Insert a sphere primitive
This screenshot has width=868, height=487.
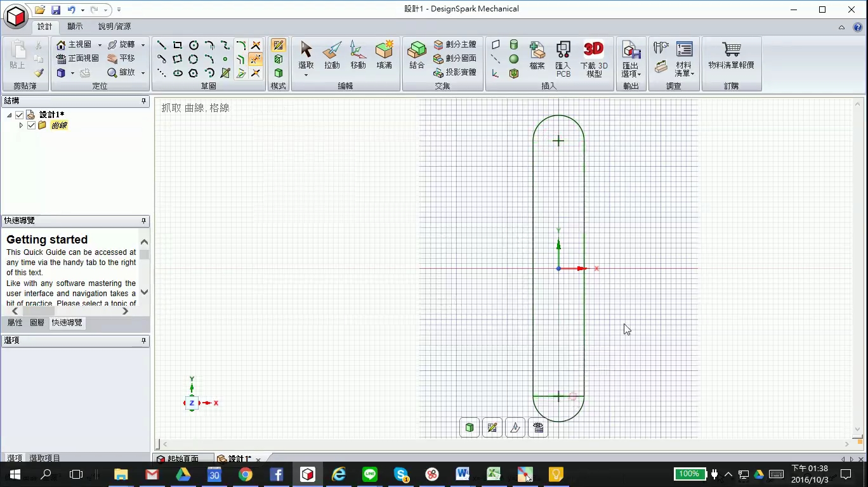click(514, 59)
